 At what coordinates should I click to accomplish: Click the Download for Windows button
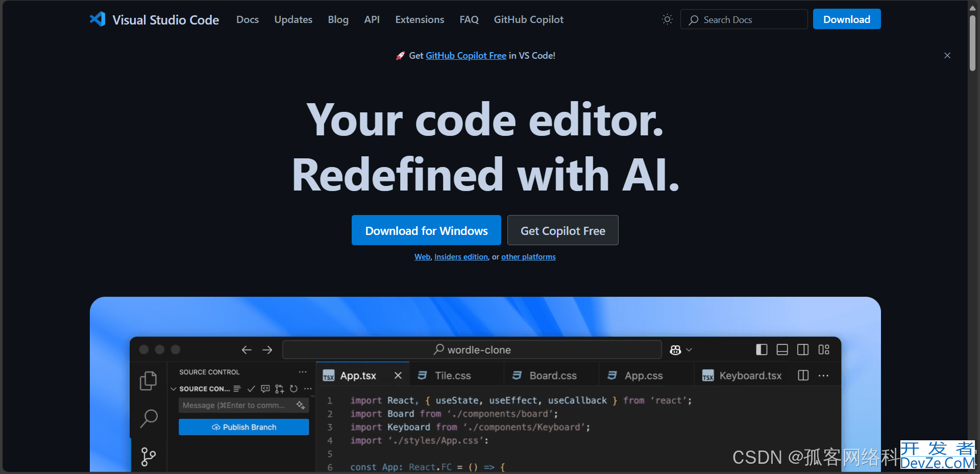coord(426,230)
